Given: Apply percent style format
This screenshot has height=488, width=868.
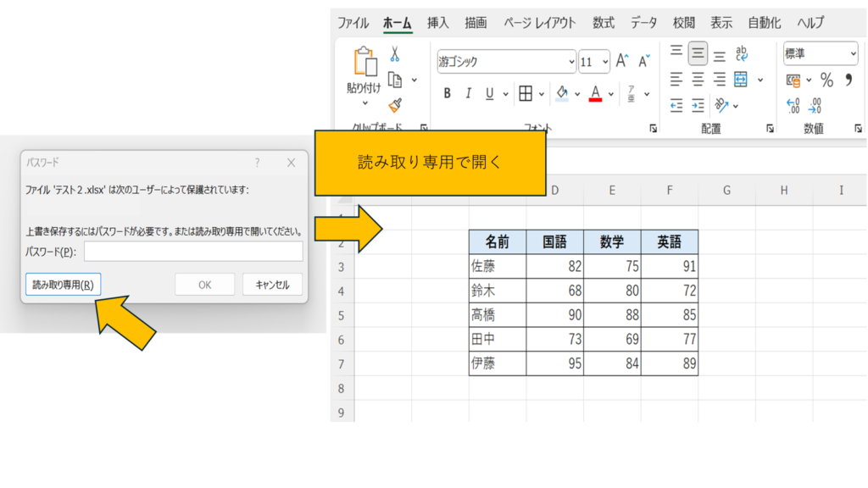Looking at the screenshot, I should coord(826,80).
